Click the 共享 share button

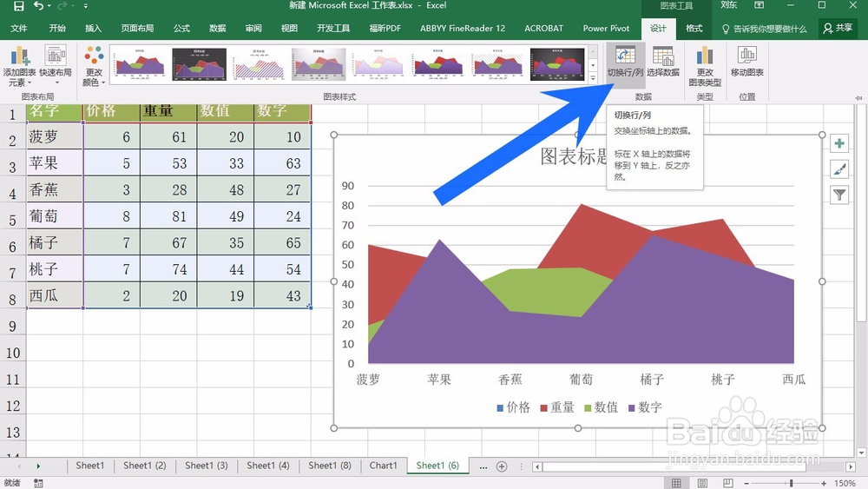[x=838, y=29]
